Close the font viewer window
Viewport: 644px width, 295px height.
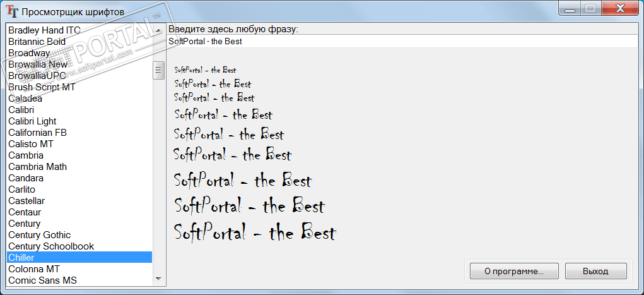click(x=621, y=8)
